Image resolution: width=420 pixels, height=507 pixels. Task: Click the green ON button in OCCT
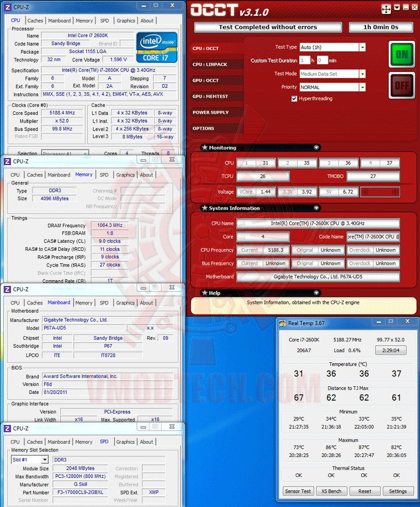(401, 54)
